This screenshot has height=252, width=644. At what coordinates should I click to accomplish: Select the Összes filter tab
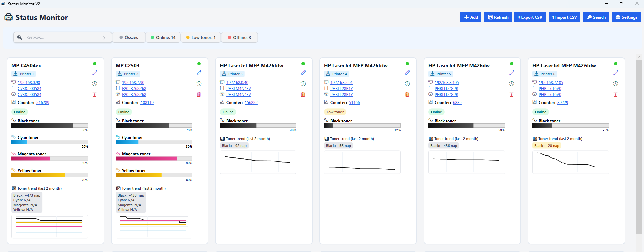click(x=129, y=37)
